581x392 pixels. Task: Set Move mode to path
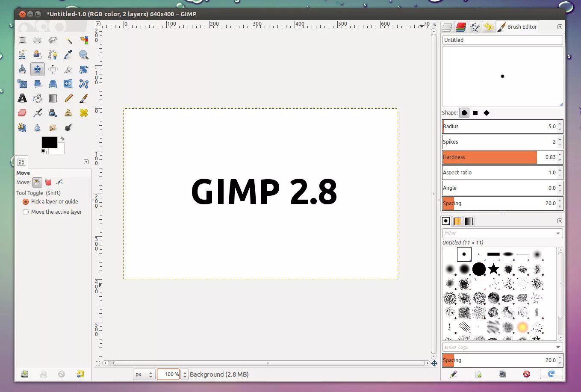pos(59,182)
